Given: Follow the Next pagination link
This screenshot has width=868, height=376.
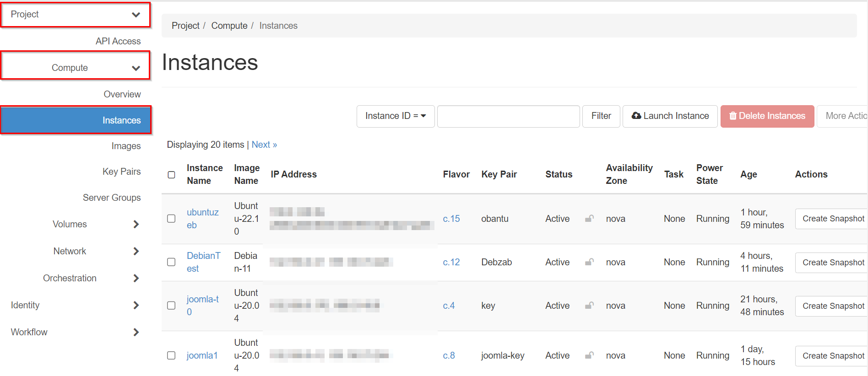Looking at the screenshot, I should [x=264, y=145].
